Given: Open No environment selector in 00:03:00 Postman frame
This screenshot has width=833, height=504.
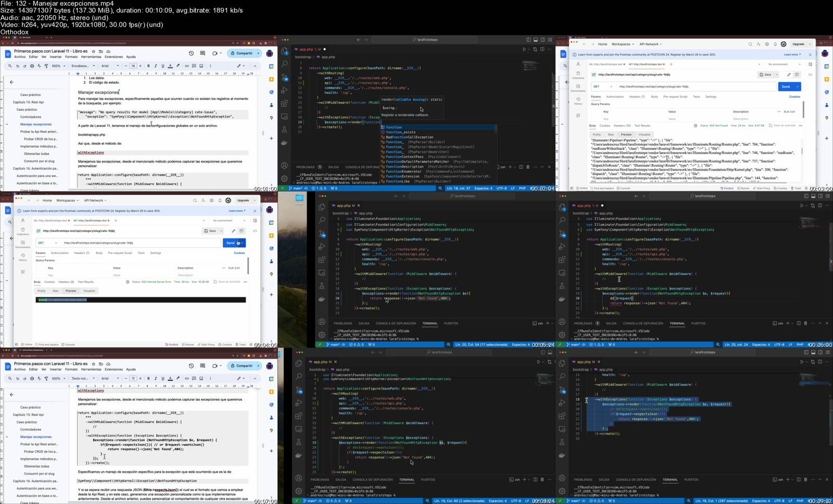Looking at the screenshot, I should point(784,64).
